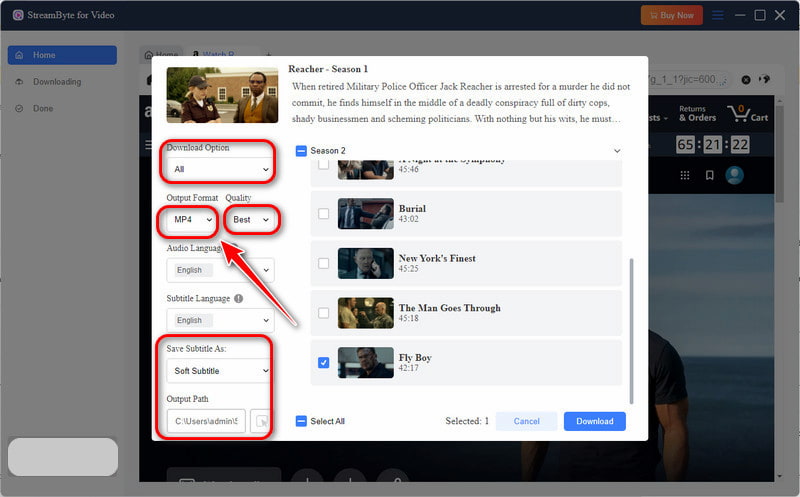Click the StreamByte app logo icon
800x497 pixels.
(x=18, y=15)
